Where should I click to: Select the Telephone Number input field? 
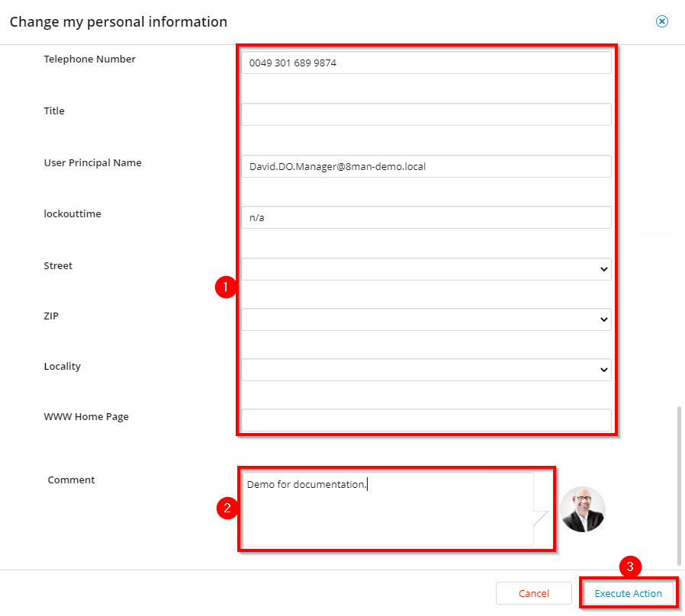(x=427, y=63)
